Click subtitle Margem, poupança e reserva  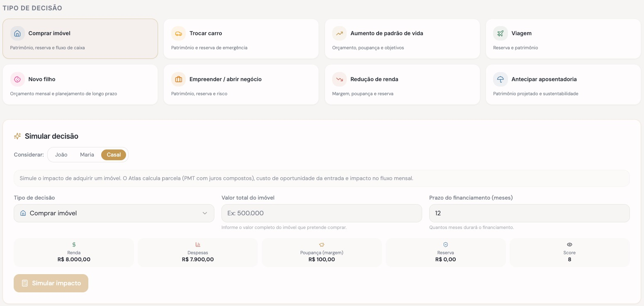coord(362,94)
